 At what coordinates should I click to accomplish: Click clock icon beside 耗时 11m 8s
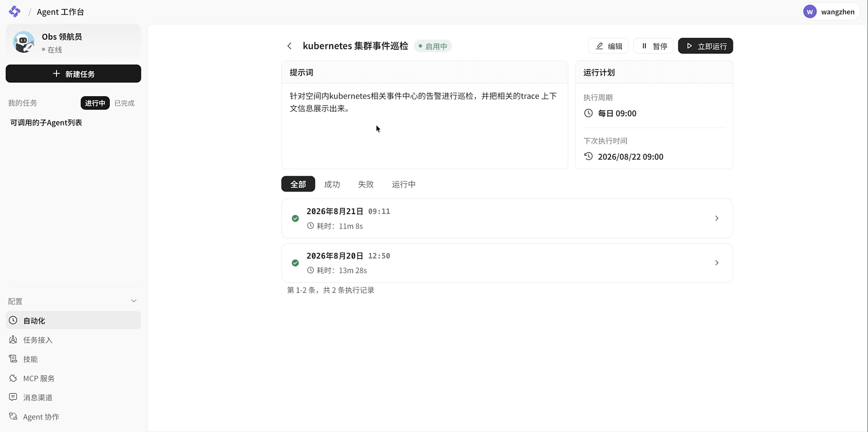(310, 226)
